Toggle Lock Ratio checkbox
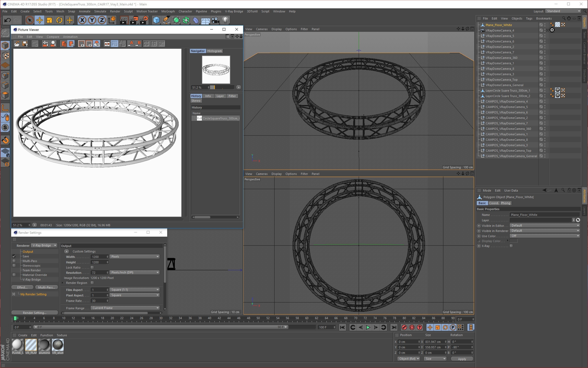The image size is (588, 368). pos(92,267)
